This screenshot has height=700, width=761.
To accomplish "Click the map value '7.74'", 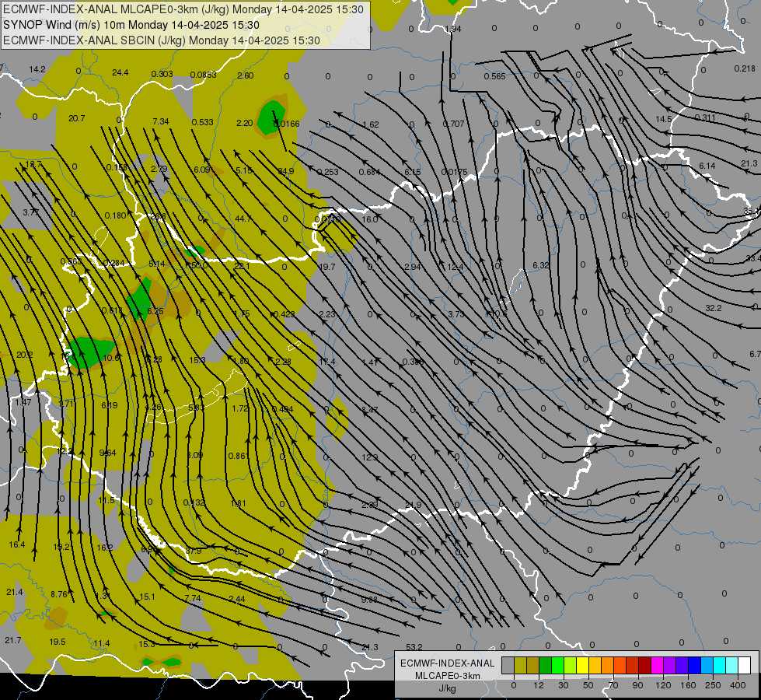I will click(x=193, y=597).
